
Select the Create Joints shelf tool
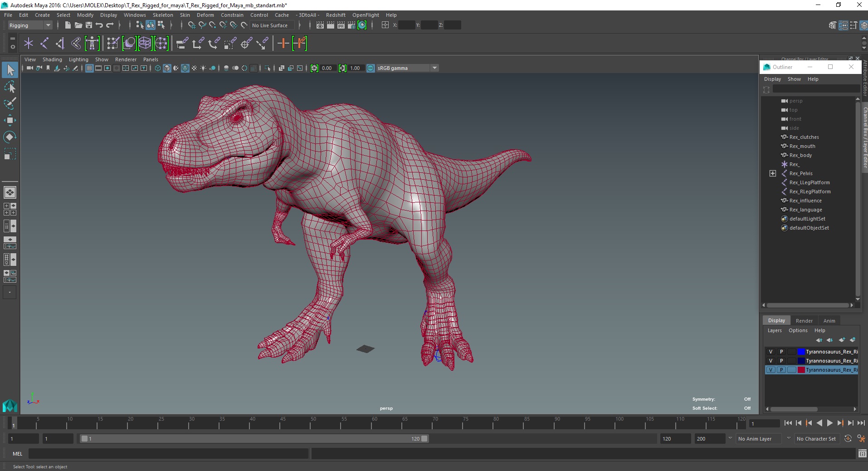pyautogui.click(x=44, y=44)
